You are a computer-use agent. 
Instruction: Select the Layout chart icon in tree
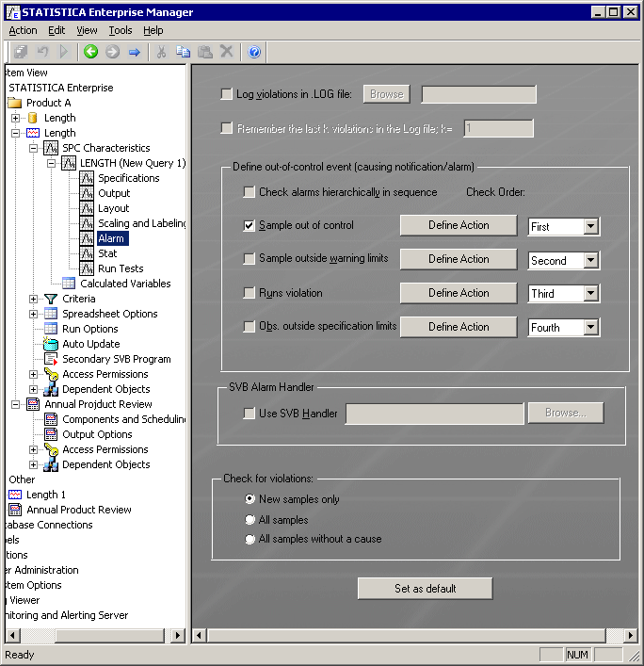coord(87,208)
